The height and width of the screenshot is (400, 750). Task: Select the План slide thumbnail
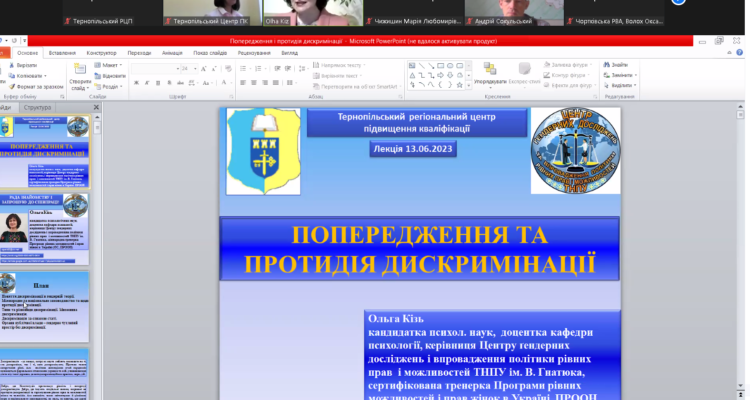click(x=44, y=307)
